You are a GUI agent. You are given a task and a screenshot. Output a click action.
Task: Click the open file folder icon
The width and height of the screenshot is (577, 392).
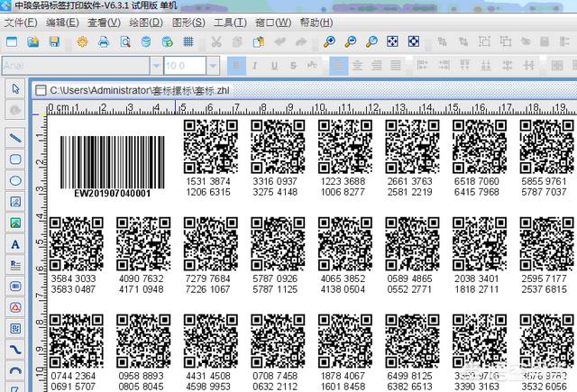33,42
